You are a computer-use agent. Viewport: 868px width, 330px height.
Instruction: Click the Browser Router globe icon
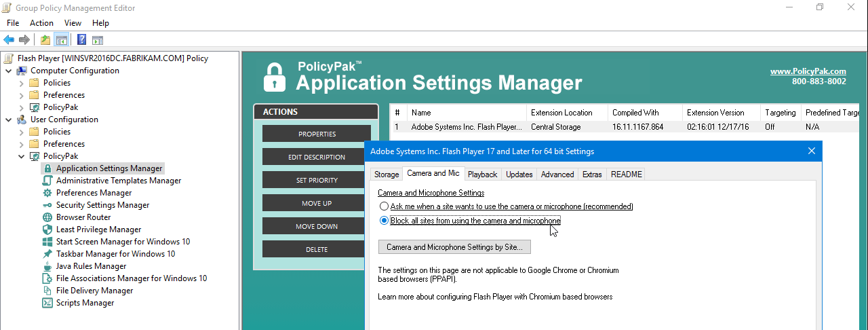point(47,217)
